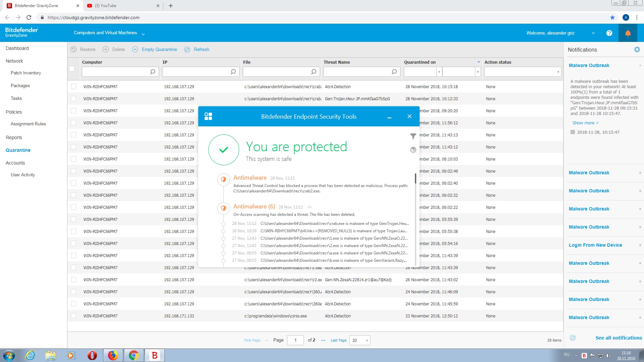Click the Refresh toolbar icon
644x362 pixels.
187,49
